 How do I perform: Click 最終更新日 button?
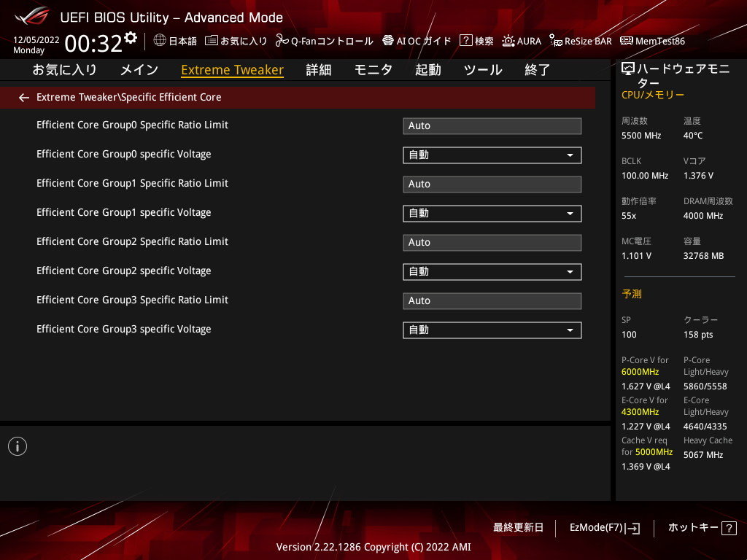point(518,528)
